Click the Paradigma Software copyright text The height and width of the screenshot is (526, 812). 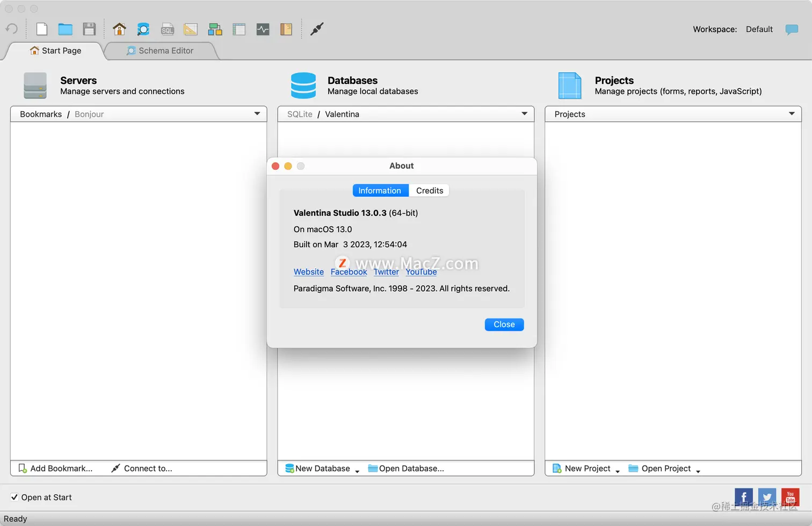[401, 289]
